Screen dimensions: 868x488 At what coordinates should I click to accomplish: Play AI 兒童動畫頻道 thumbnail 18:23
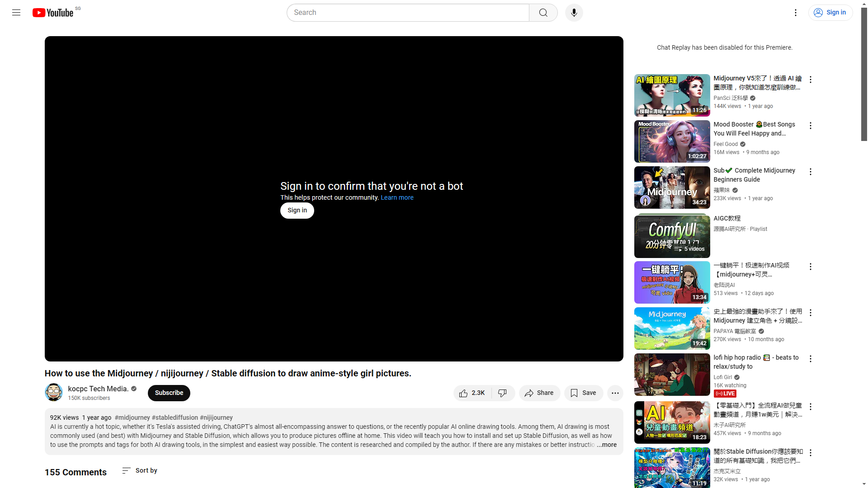(672, 422)
